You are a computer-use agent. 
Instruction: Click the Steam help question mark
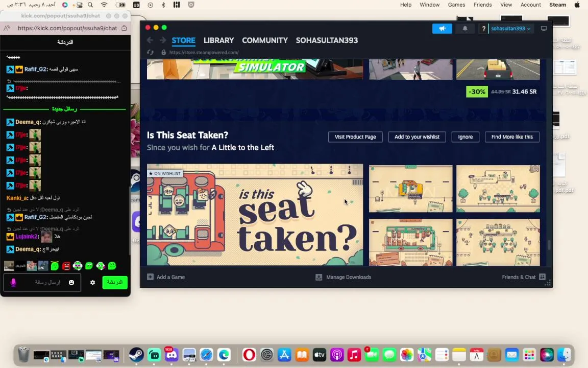pyautogui.click(x=483, y=29)
